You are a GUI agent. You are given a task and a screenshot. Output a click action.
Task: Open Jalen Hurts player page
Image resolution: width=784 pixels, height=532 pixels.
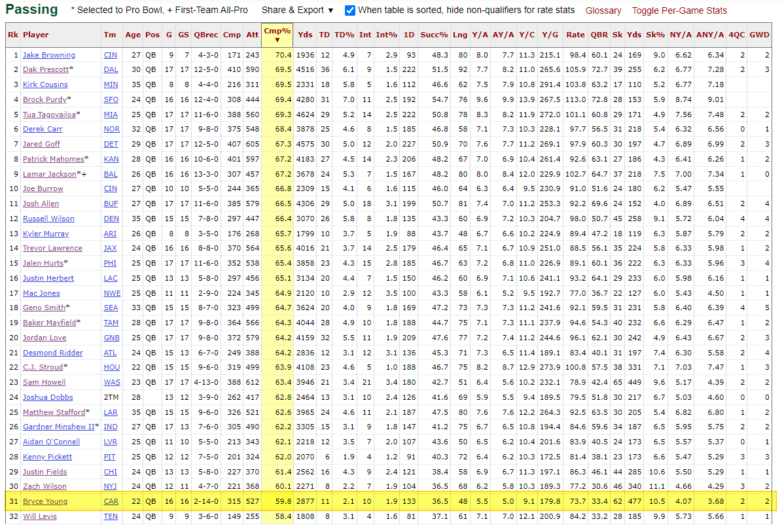(x=43, y=263)
